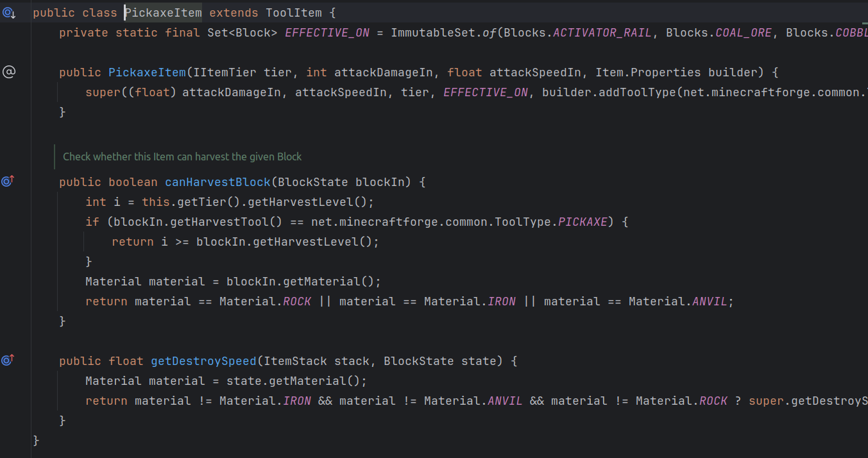Click the rendered doc comment about harvesting Block
The image size is (868, 458).
click(182, 157)
